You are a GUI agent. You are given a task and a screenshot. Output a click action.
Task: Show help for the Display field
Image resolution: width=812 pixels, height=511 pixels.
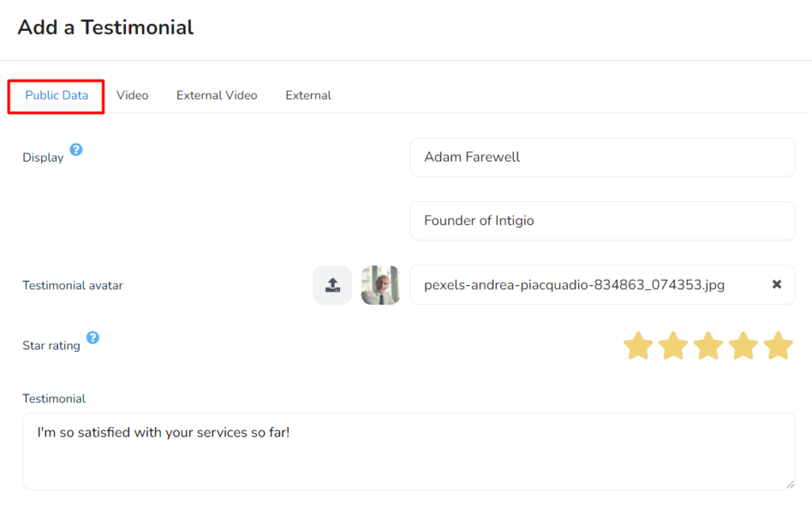[x=76, y=150]
